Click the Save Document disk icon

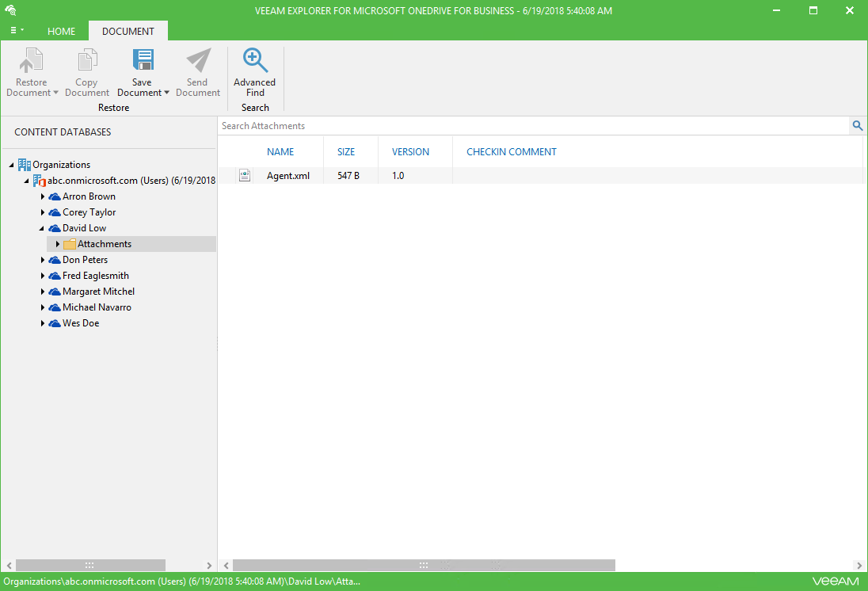143,60
